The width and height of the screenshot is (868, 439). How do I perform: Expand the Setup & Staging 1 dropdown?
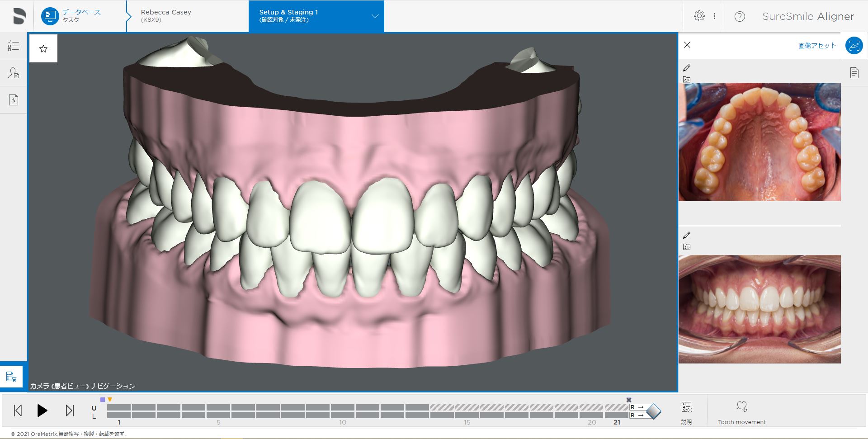[375, 16]
